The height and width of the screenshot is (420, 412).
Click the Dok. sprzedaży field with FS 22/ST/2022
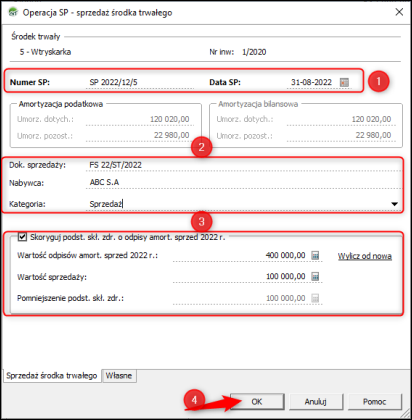243,165
